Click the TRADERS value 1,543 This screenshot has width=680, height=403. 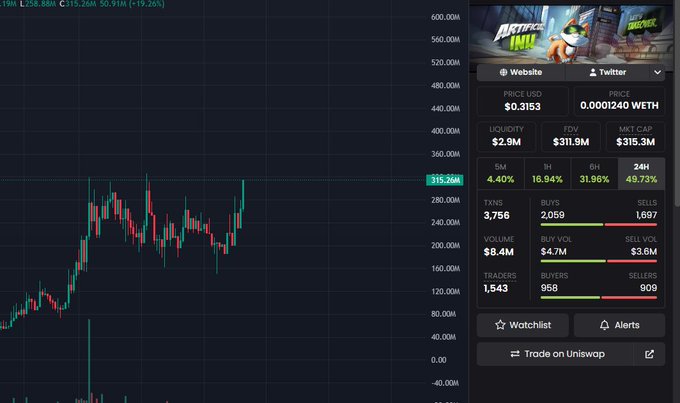[x=496, y=288]
